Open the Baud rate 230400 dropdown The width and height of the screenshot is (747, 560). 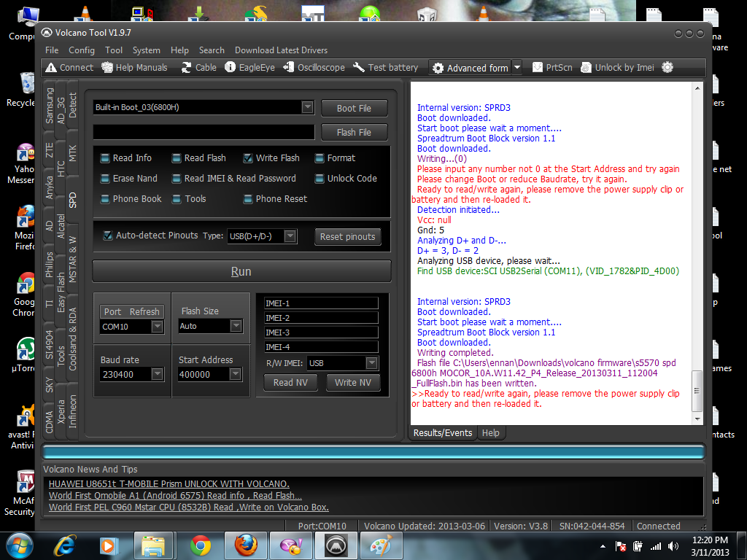(x=157, y=374)
